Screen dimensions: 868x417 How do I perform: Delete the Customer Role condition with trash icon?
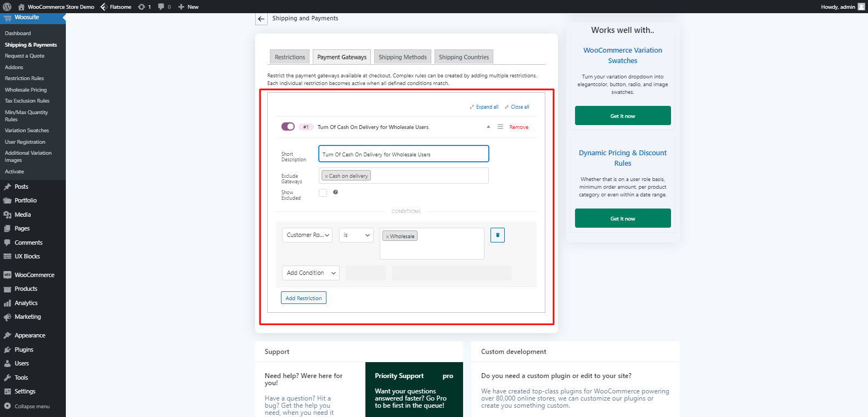pyautogui.click(x=498, y=235)
